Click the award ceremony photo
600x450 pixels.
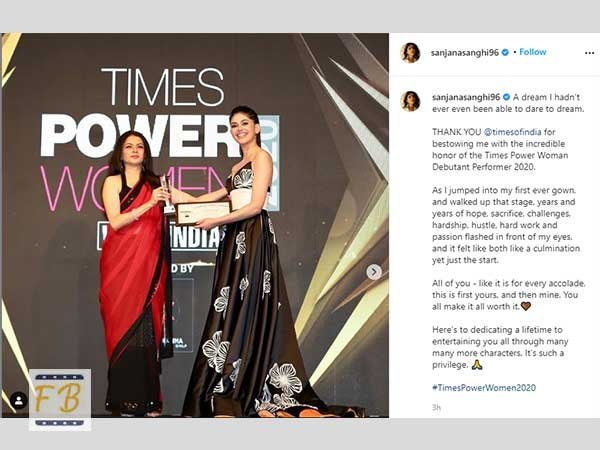coord(195,225)
